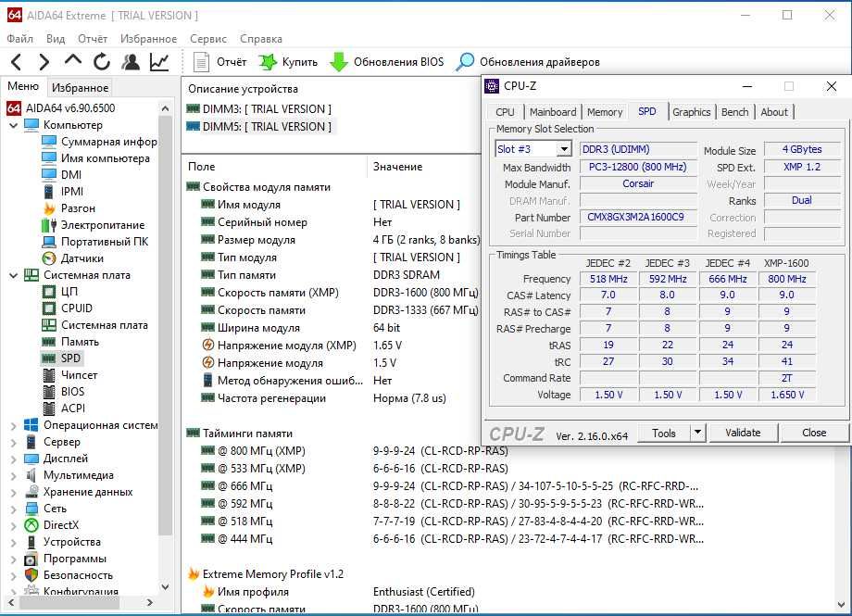This screenshot has width=852, height=616.
Task: Click the up-level arrow toolbar icon
Action: [x=73, y=60]
